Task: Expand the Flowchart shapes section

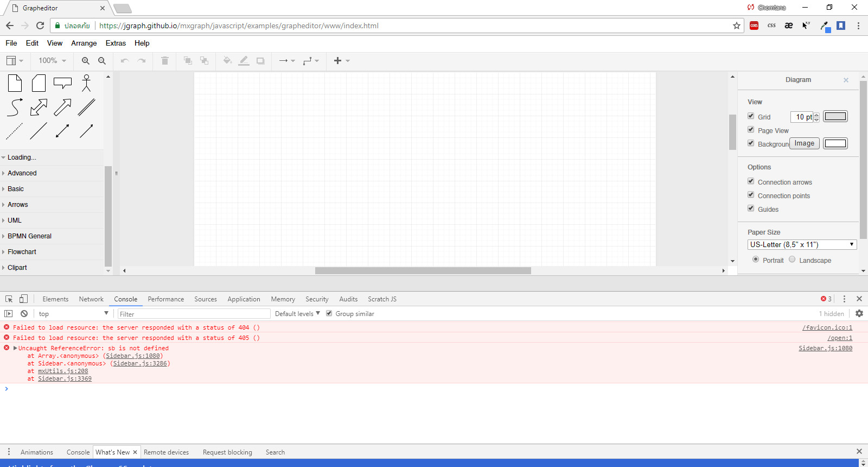Action: pos(52,252)
